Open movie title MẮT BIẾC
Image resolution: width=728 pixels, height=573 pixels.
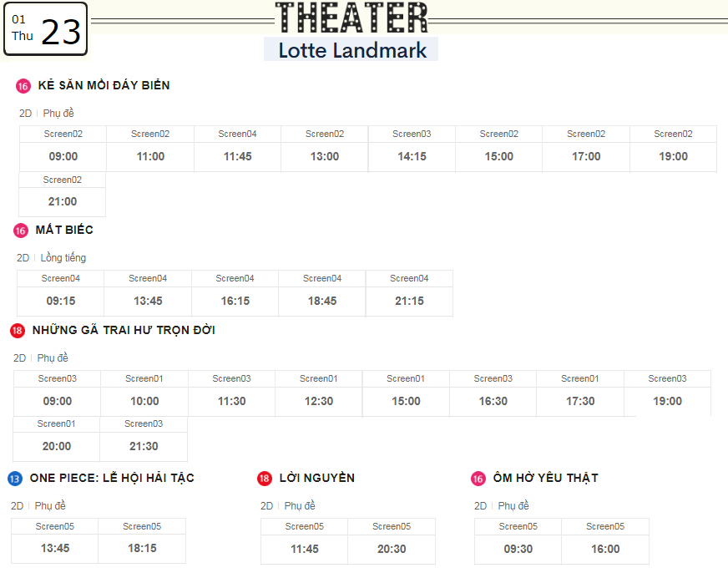tap(64, 230)
